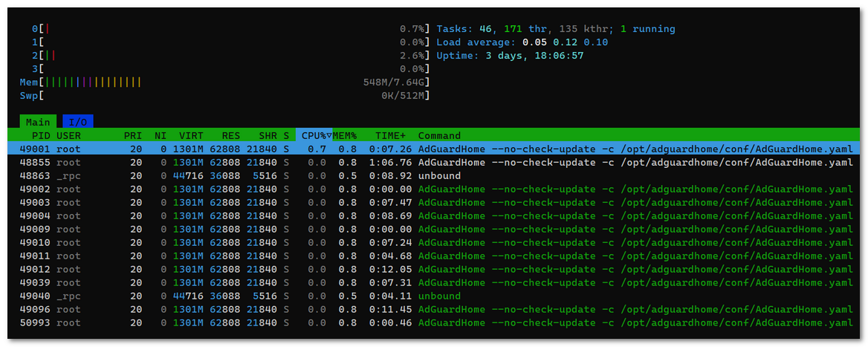The height and width of the screenshot is (347, 868).
Task: Select unbound thread with PID 49040
Action: (434, 296)
